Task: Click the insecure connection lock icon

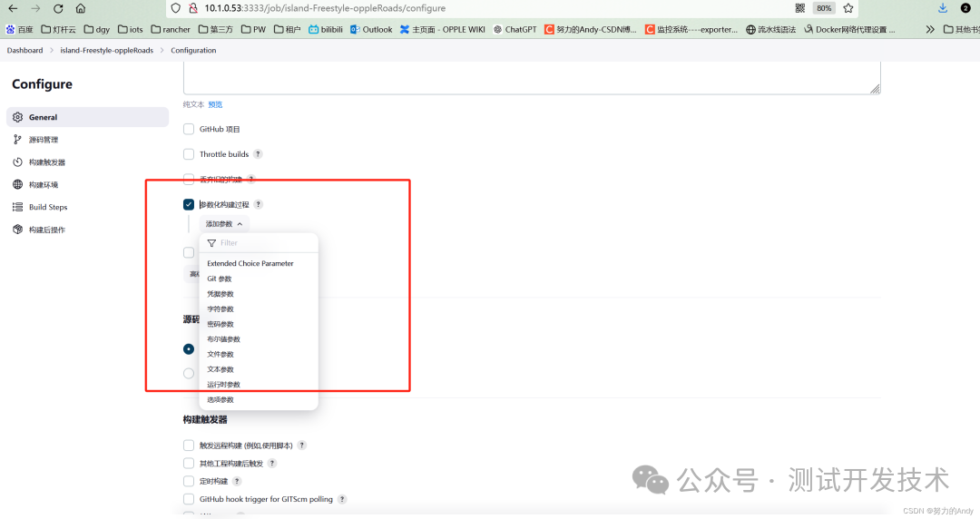Action: (193, 8)
